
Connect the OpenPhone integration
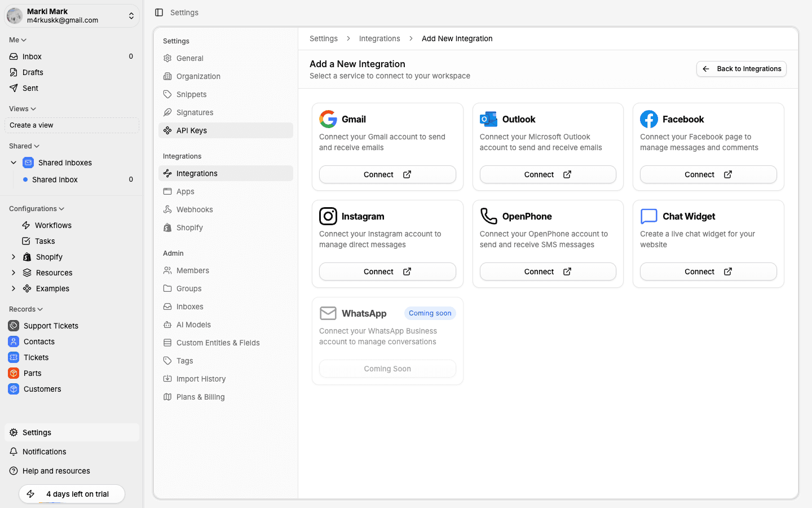pos(548,271)
